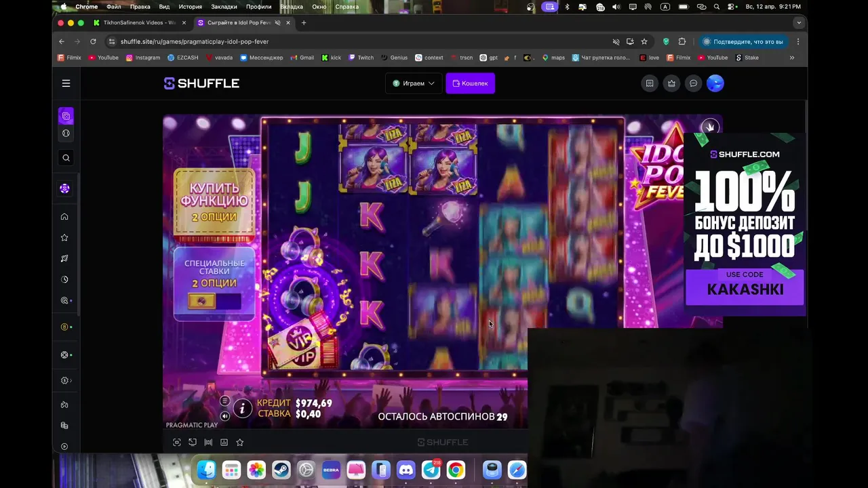Open the 'Правка' menu
The width and height of the screenshot is (868, 488).
140,7
